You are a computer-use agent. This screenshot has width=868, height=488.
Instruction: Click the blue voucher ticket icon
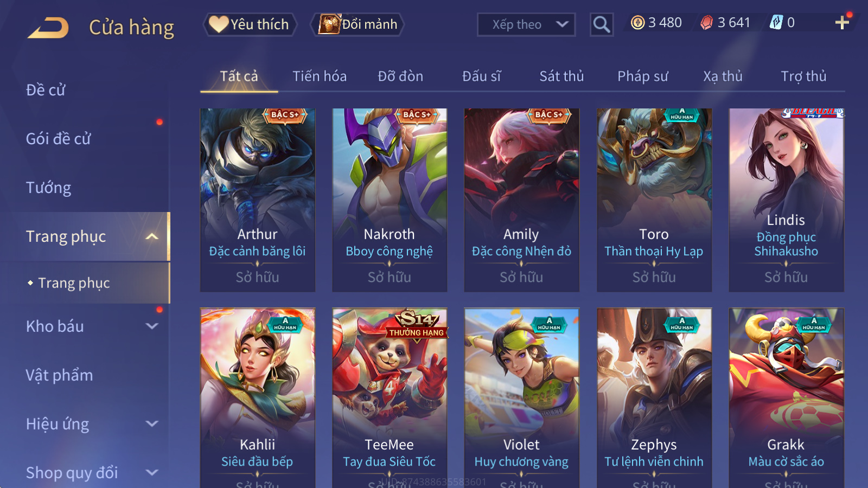pyautogui.click(x=776, y=22)
